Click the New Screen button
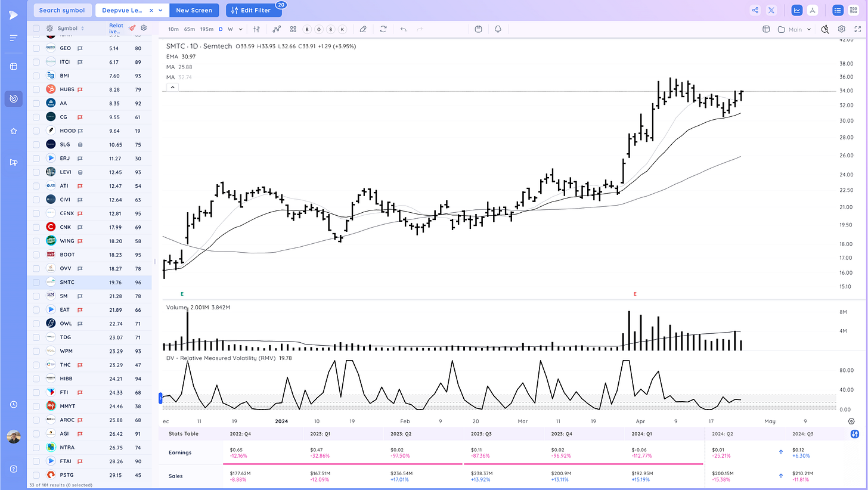868x490 pixels. [194, 10]
